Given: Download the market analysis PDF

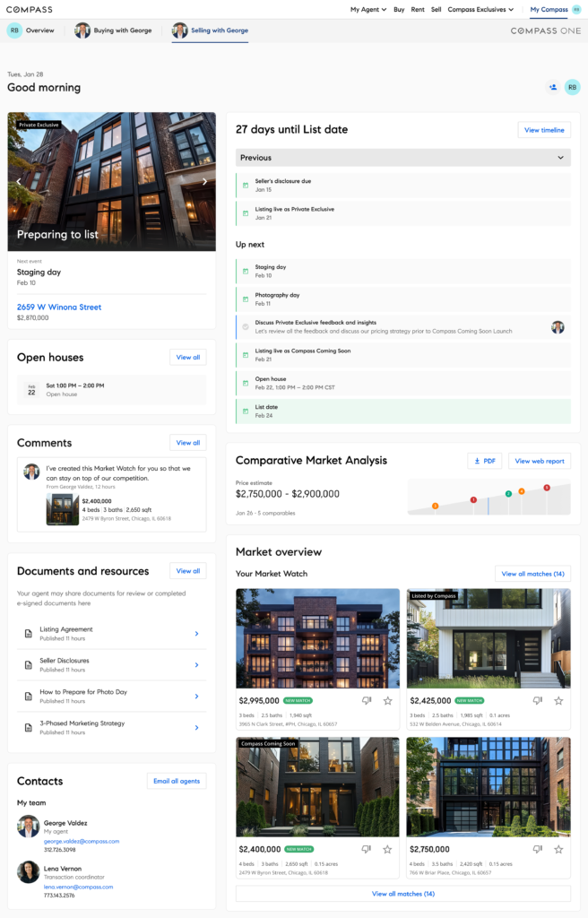Looking at the screenshot, I should tap(484, 461).
